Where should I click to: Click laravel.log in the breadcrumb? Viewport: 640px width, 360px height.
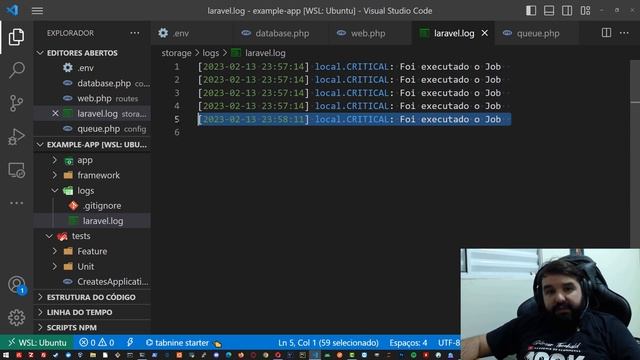click(x=258, y=53)
